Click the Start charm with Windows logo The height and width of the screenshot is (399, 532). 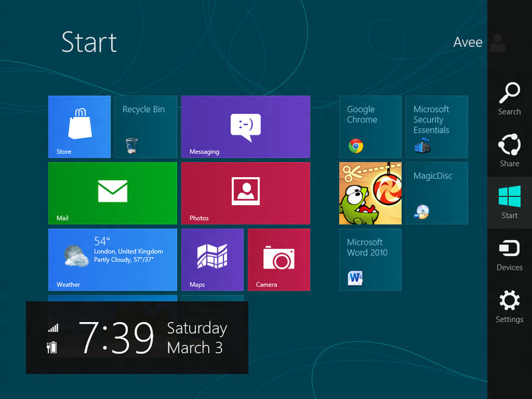coord(510,203)
